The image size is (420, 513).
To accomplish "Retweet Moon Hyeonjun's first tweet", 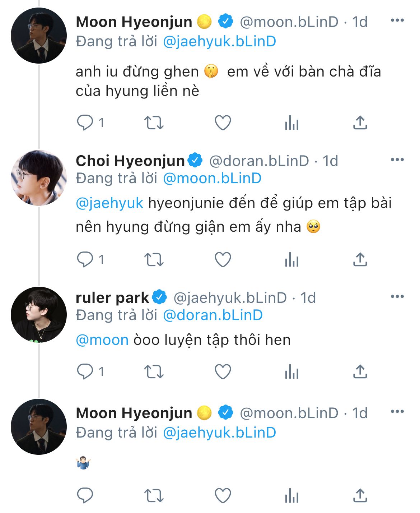I will tap(154, 123).
